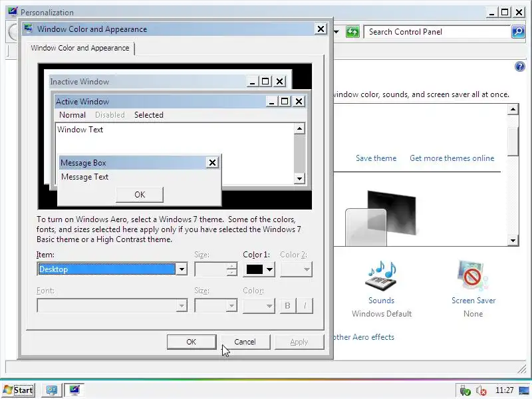Viewport: 532px width, 399px height.
Task: Close the Window Color and Appearance dialog
Action: 321,29
